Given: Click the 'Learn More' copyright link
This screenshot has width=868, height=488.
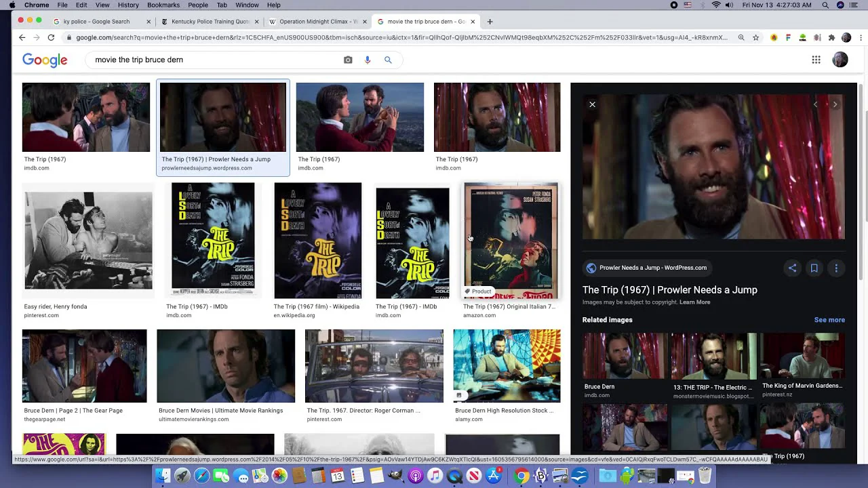Looking at the screenshot, I should pyautogui.click(x=694, y=302).
